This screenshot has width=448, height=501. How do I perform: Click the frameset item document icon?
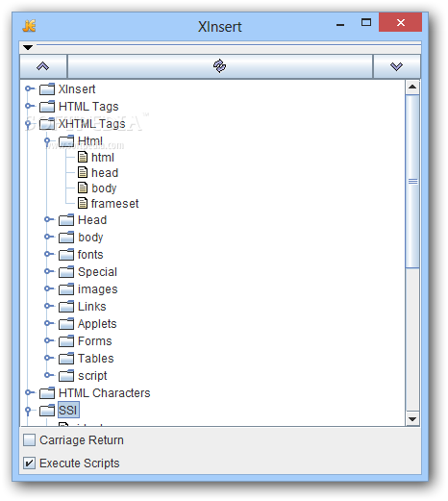(x=83, y=203)
